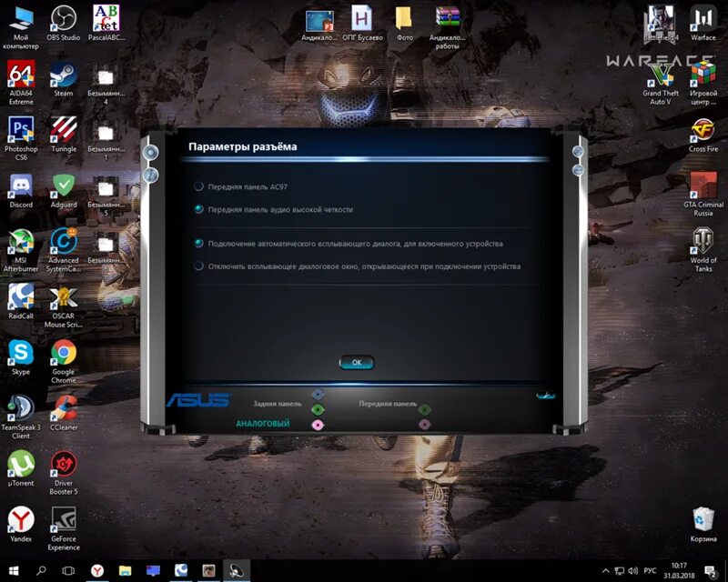Select the high definition audio front panel option
The image size is (728, 582).
coord(198,209)
